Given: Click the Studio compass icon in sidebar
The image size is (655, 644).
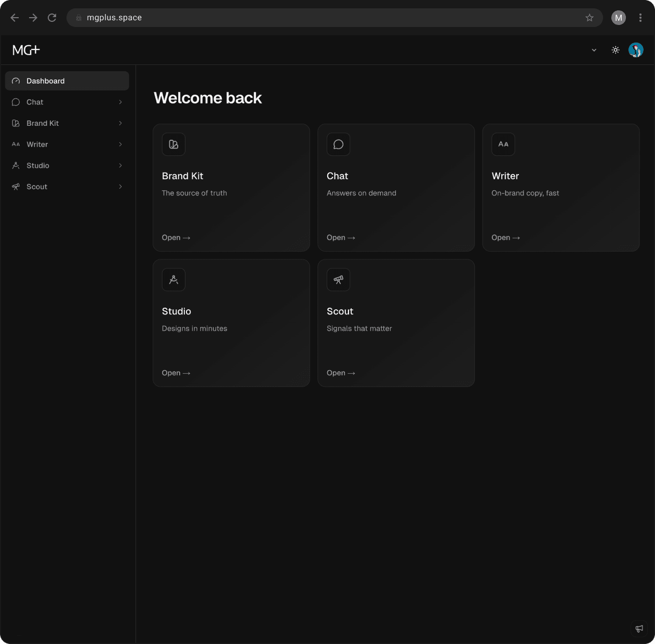Looking at the screenshot, I should pyautogui.click(x=16, y=165).
